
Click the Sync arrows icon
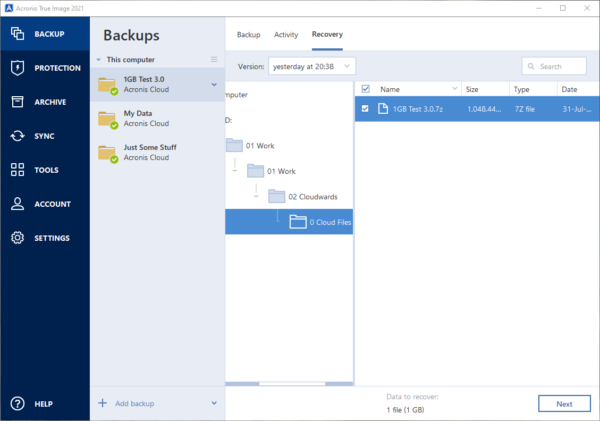[x=17, y=136]
